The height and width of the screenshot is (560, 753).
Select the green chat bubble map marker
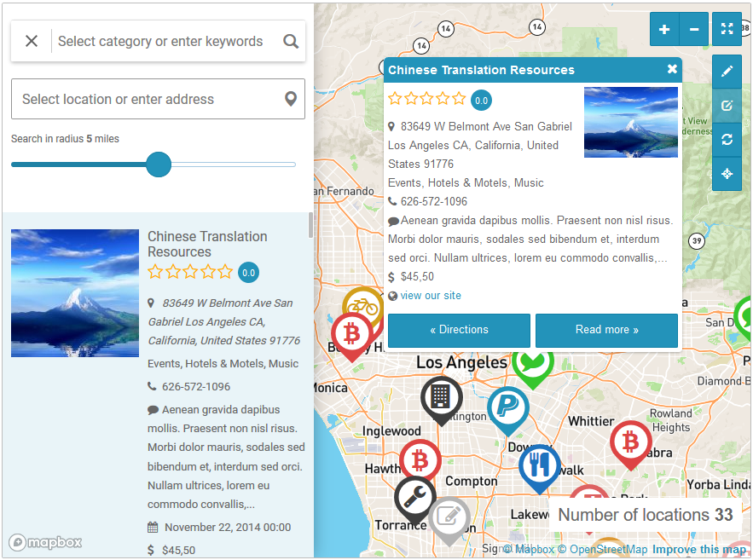(x=533, y=368)
